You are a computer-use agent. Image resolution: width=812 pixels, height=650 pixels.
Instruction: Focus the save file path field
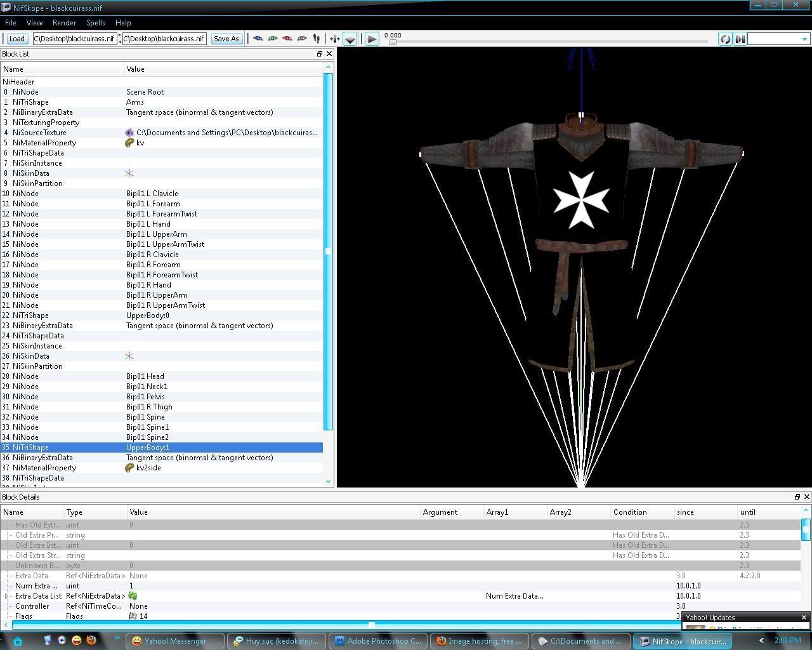164,39
